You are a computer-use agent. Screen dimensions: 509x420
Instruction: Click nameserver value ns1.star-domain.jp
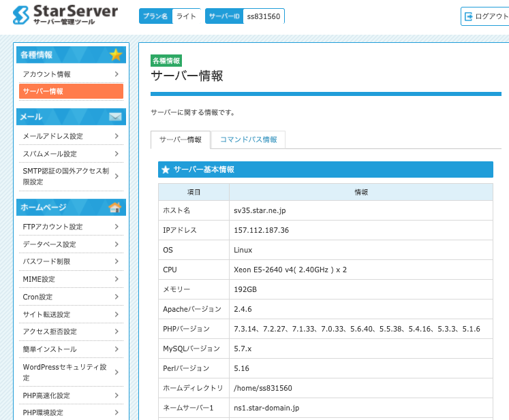tap(266, 408)
